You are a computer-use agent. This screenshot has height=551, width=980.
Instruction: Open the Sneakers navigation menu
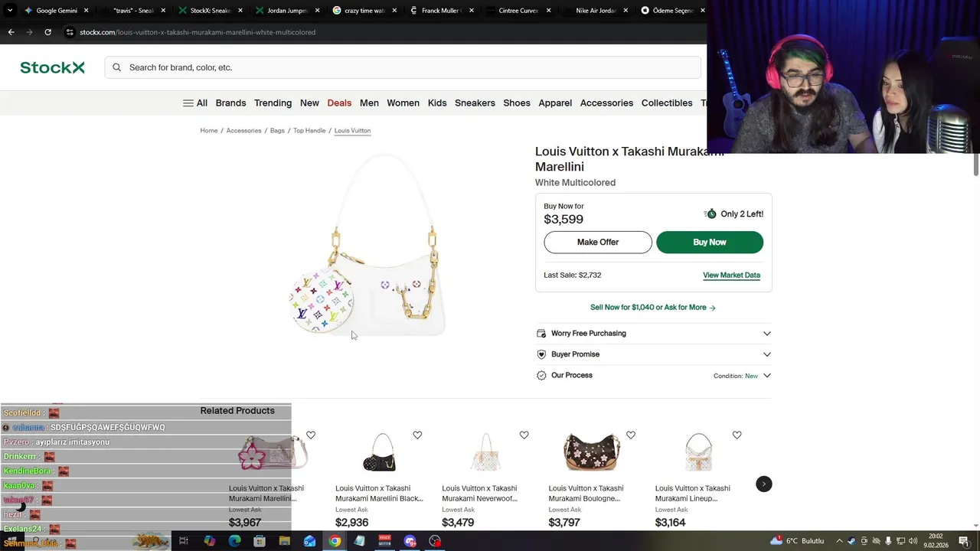pos(475,103)
